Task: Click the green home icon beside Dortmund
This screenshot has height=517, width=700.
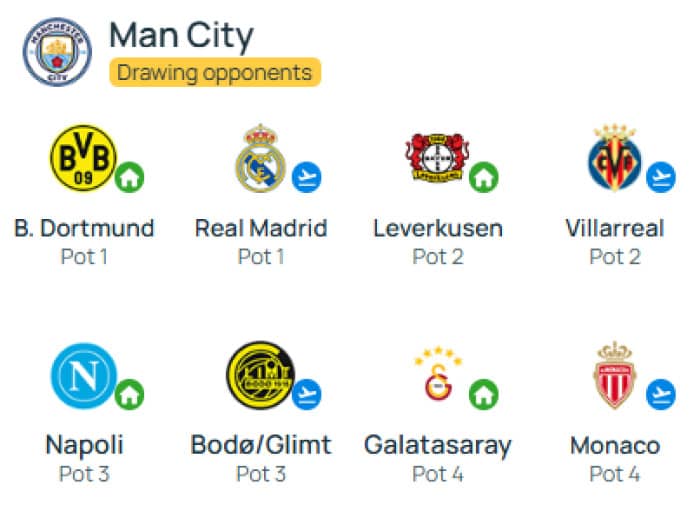Action: (x=129, y=177)
